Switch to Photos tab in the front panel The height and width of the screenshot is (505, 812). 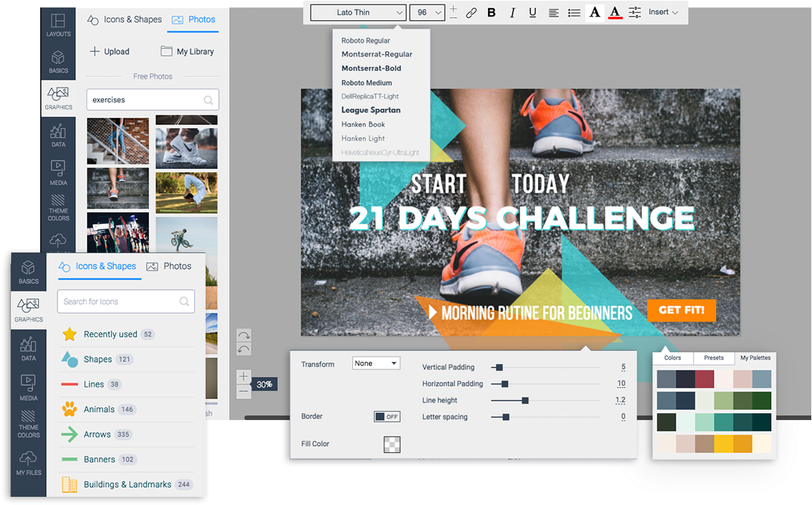169,266
